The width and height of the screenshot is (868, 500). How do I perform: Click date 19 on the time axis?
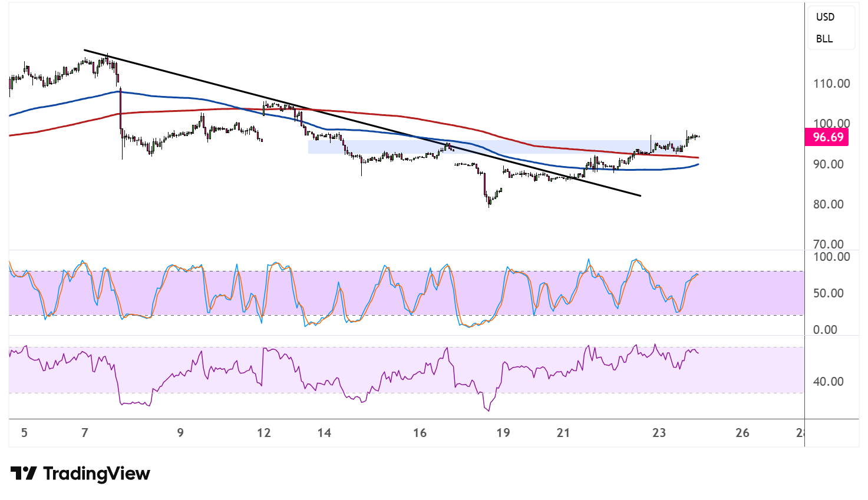[503, 433]
